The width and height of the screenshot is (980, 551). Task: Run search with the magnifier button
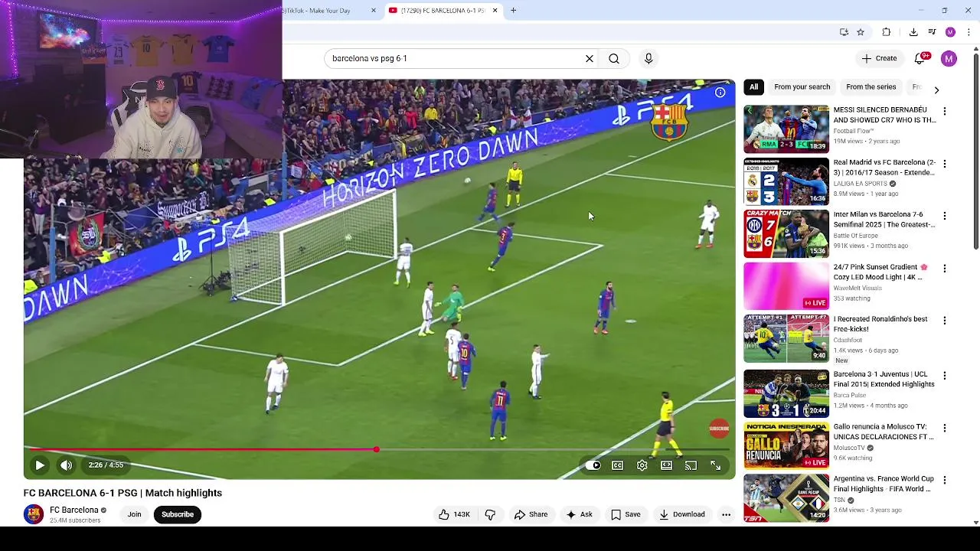[614, 58]
